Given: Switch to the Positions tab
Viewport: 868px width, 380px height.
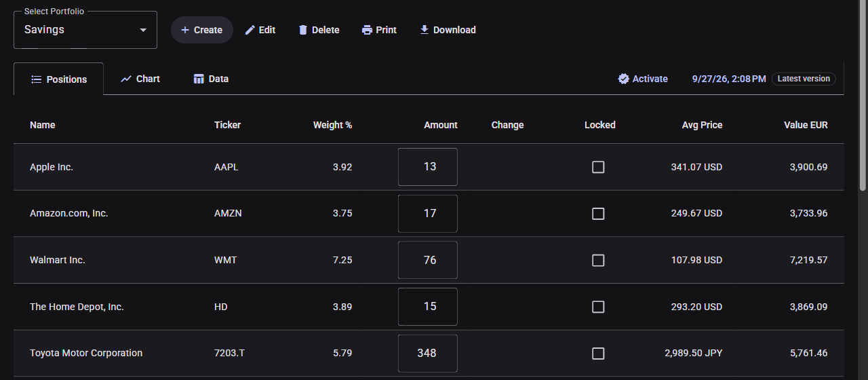Looking at the screenshot, I should point(59,79).
